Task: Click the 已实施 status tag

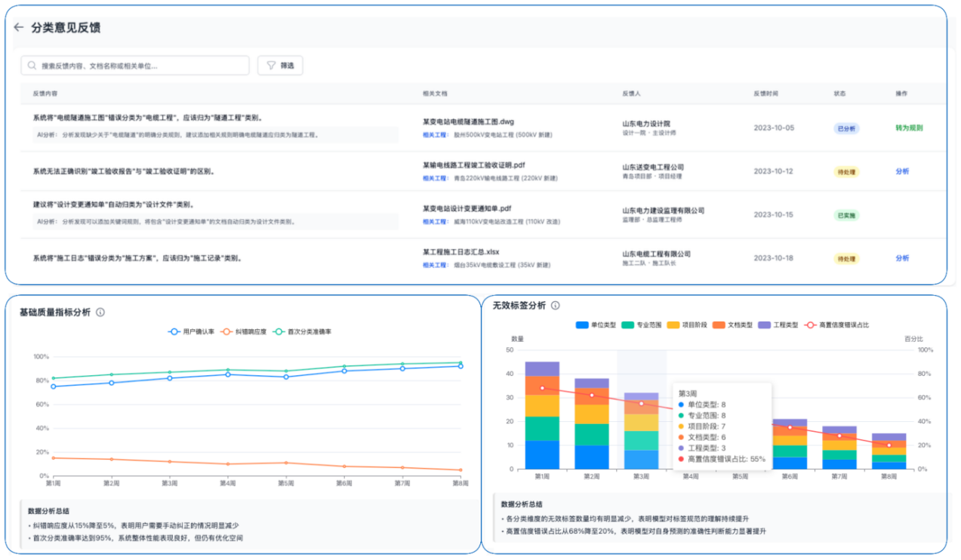Action: point(845,215)
